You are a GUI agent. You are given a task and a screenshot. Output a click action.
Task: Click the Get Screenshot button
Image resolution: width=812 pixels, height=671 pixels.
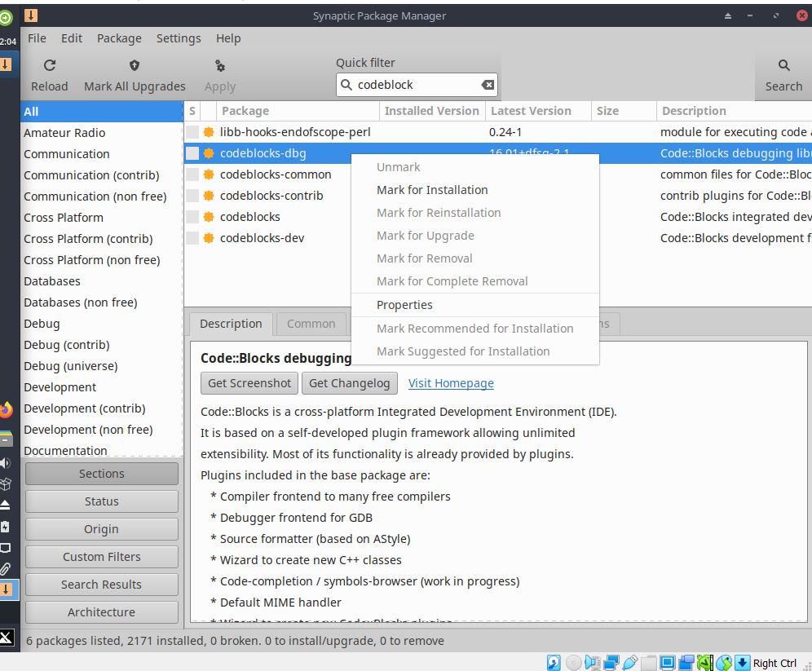[x=249, y=383]
